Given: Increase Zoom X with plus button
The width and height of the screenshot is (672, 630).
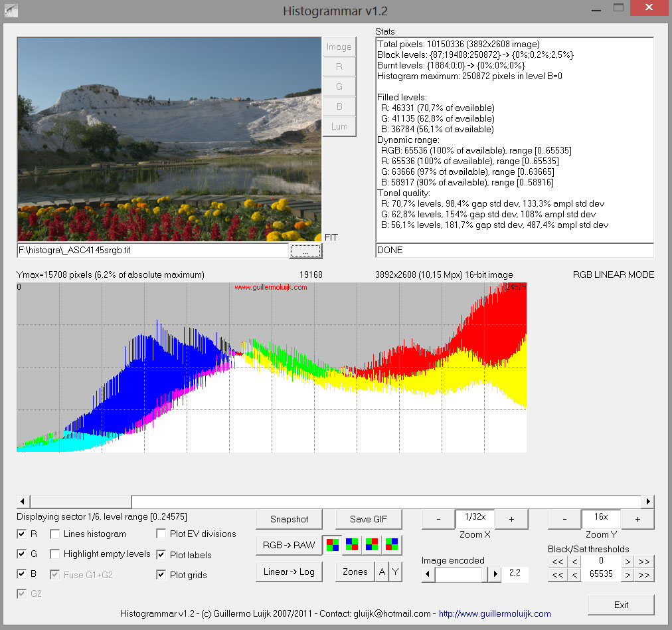Looking at the screenshot, I should [x=511, y=520].
